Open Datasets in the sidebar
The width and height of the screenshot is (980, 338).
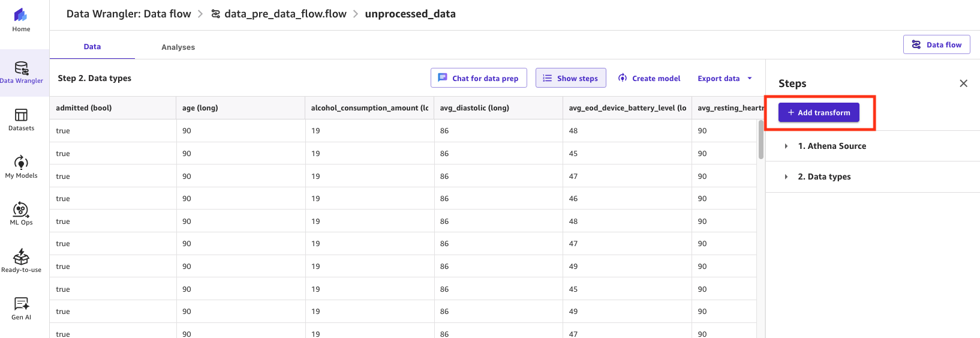[21, 119]
